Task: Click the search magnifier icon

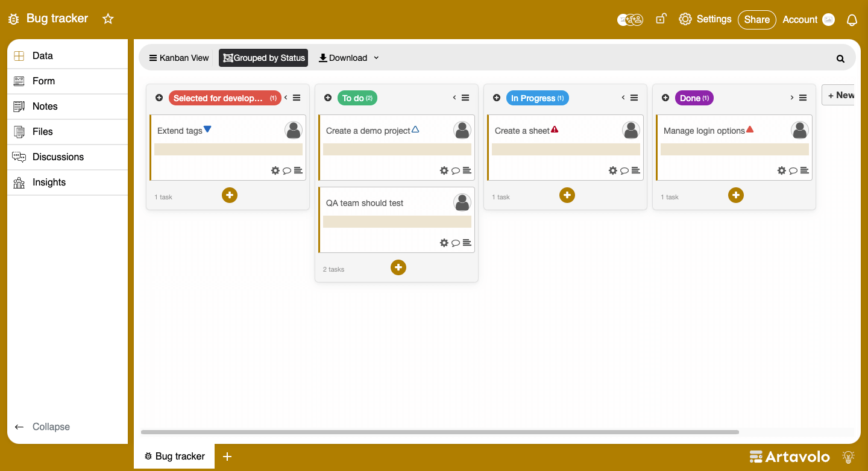Action: 840,58
